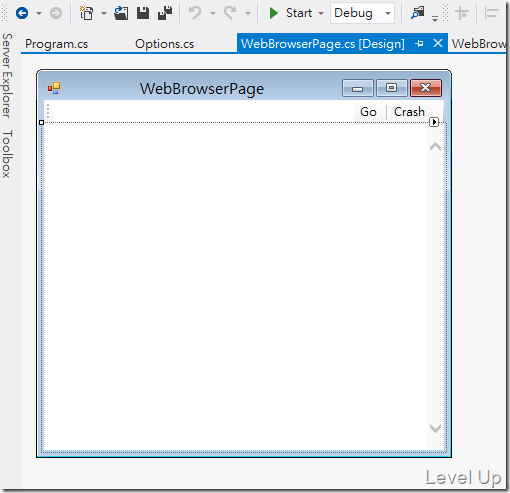The height and width of the screenshot is (493, 510).
Task: Open the Debug configuration combo box
Action: 362,13
